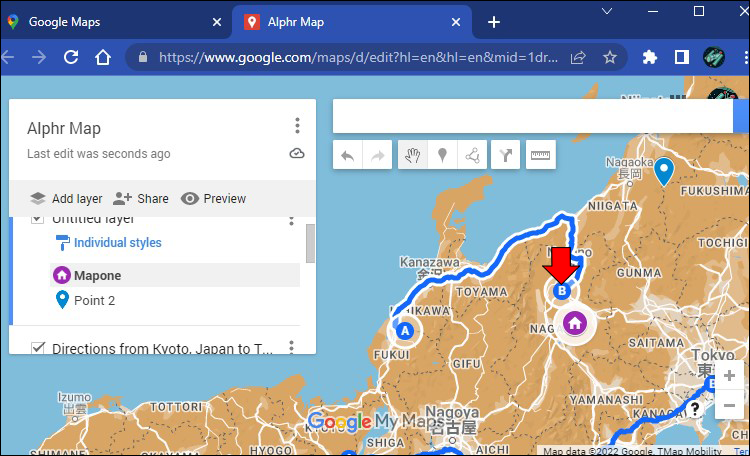This screenshot has width=750, height=456.
Task: Toggle the Directions from Kyoto layer checkbox
Action: coord(38,348)
